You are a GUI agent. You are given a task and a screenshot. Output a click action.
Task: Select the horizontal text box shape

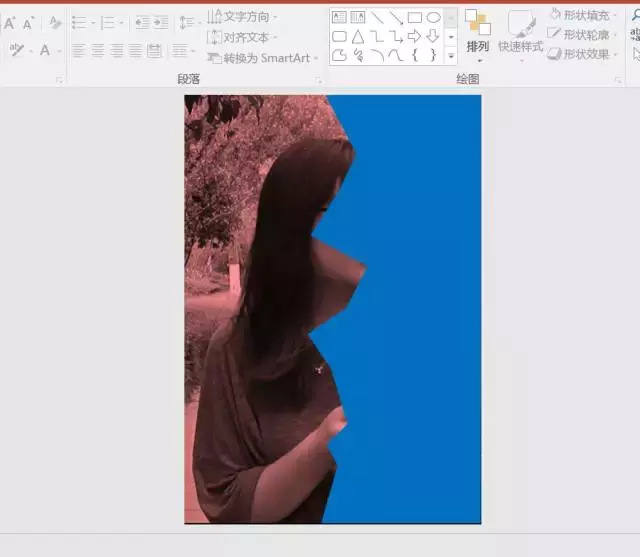click(339, 17)
